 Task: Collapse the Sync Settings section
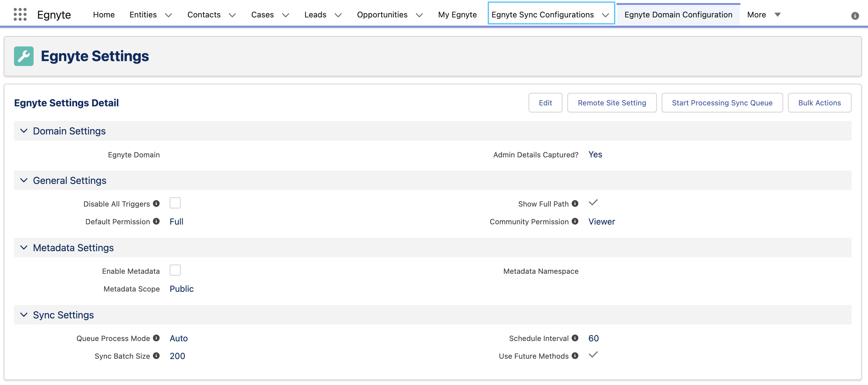(24, 315)
